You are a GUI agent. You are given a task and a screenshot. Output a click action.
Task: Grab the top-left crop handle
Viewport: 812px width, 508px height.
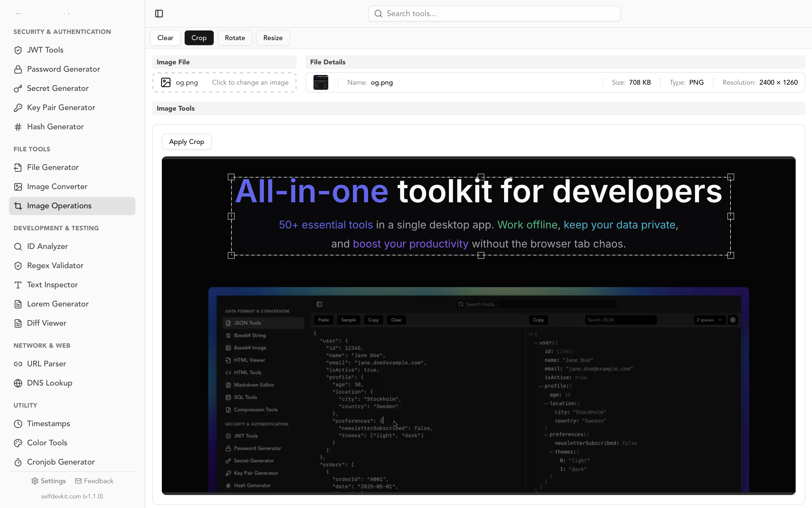231,177
